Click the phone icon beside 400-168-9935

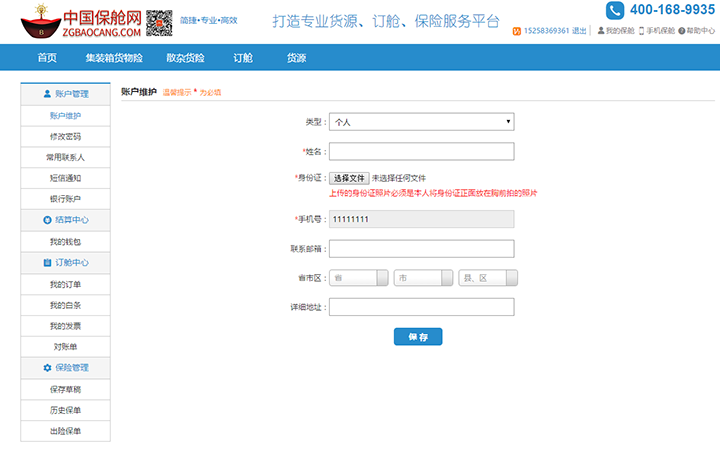tap(613, 10)
